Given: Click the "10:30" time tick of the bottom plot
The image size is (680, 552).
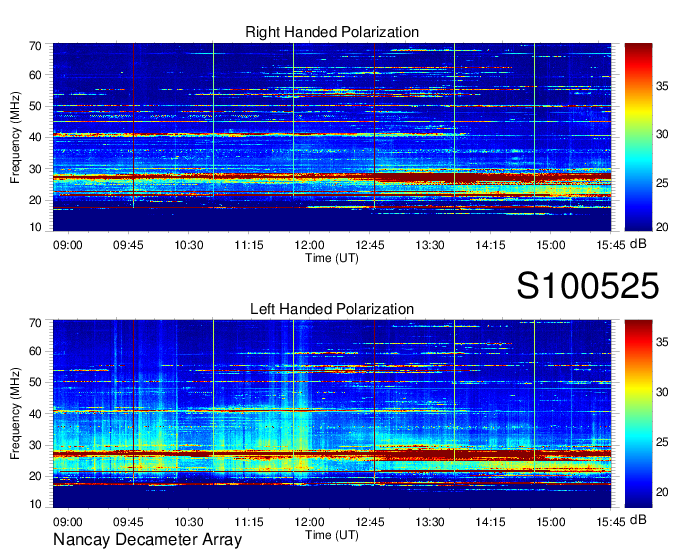Looking at the screenshot, I should click(189, 522).
